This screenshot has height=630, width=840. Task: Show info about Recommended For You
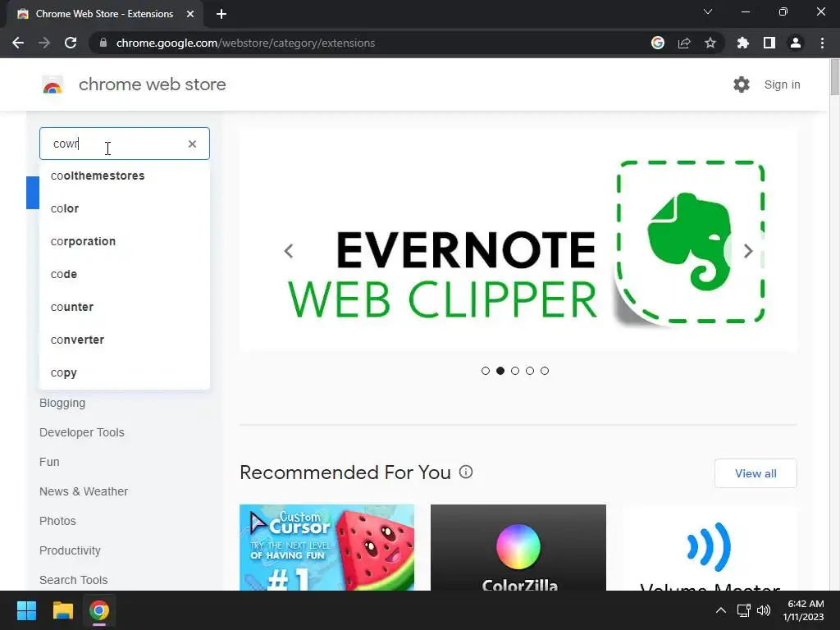tap(466, 472)
